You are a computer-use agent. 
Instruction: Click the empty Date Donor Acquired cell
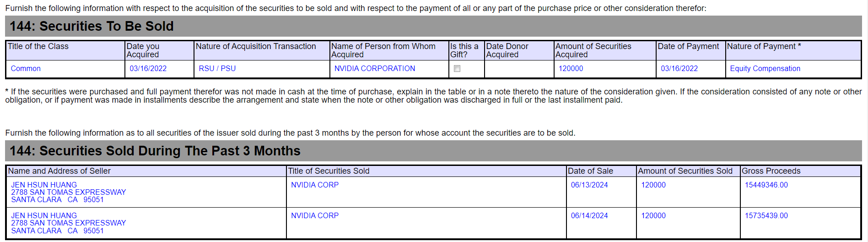pos(519,69)
